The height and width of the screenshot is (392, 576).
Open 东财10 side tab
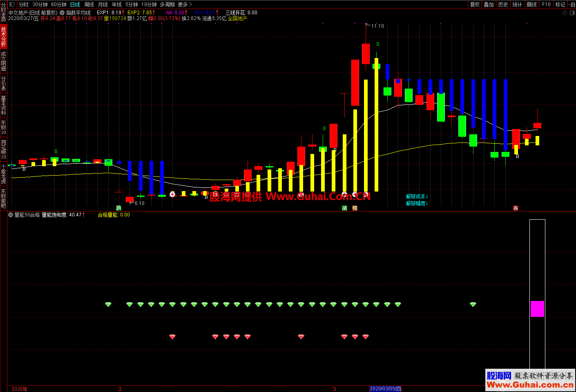click(x=3, y=127)
